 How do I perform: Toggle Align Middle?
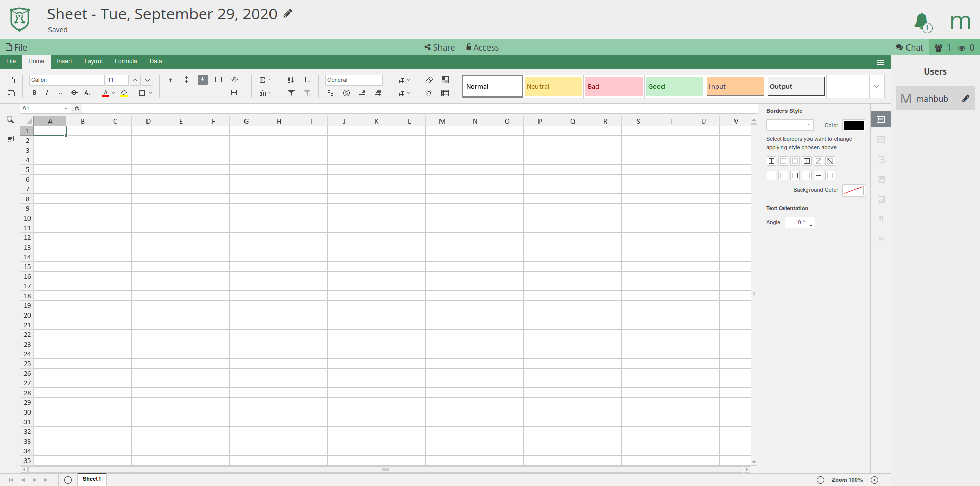click(187, 80)
